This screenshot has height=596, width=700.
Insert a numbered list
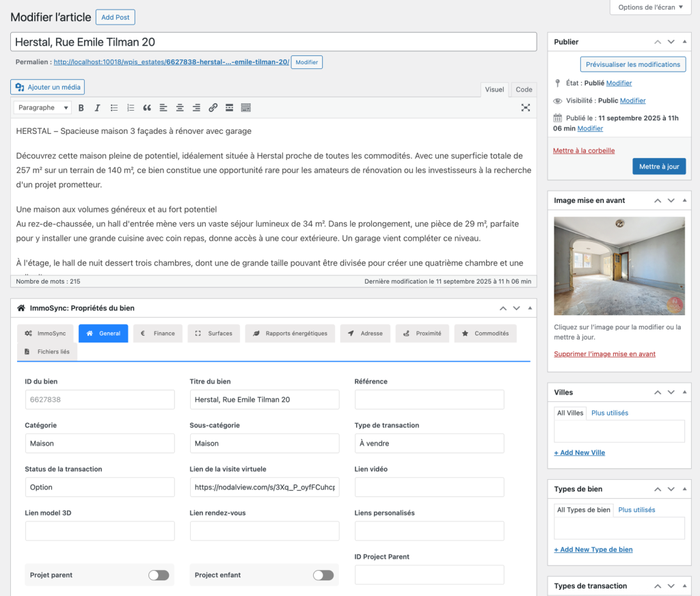tap(131, 107)
